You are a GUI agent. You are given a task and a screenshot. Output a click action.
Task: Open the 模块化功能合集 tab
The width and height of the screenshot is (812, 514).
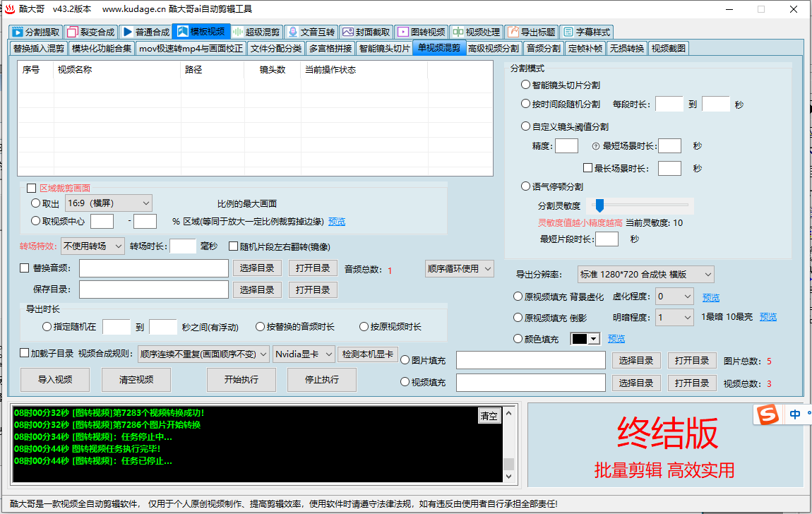[x=102, y=49]
